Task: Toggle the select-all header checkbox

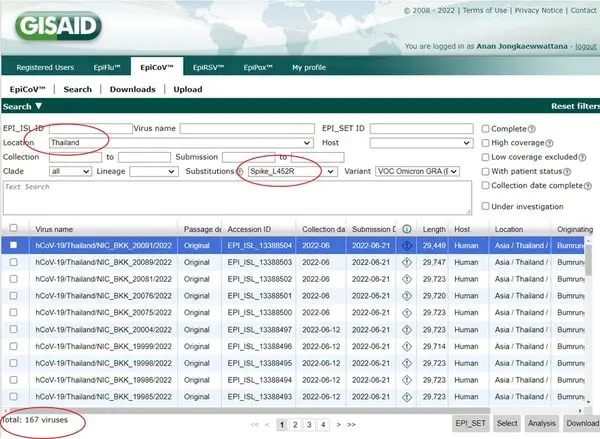Action: [13, 228]
